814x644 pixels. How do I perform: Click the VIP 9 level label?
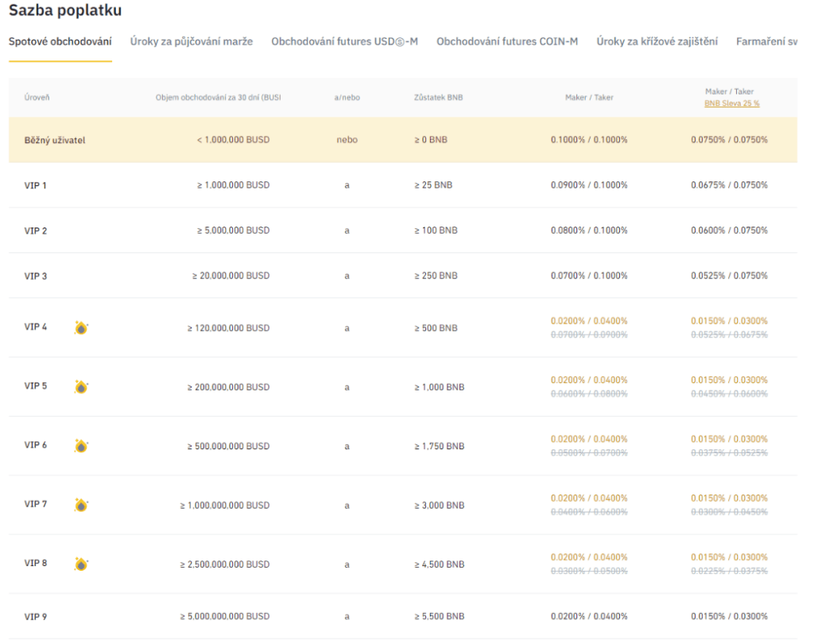click(x=35, y=616)
